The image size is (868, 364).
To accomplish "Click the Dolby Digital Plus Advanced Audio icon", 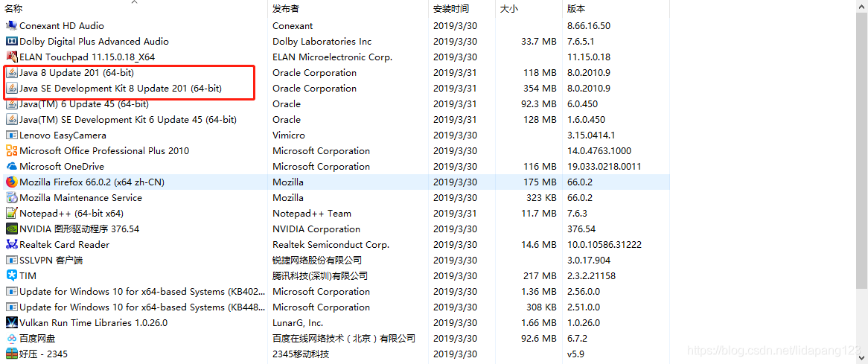I will click(x=11, y=41).
